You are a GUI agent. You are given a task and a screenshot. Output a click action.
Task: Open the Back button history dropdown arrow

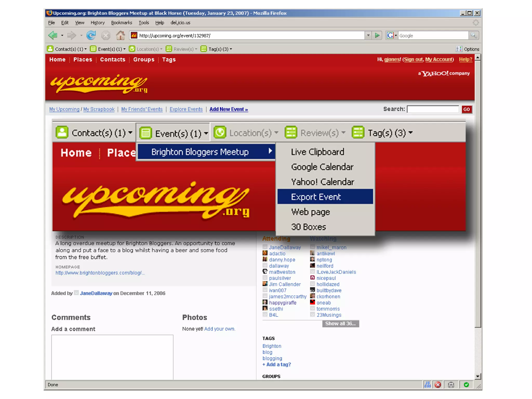[62, 35]
